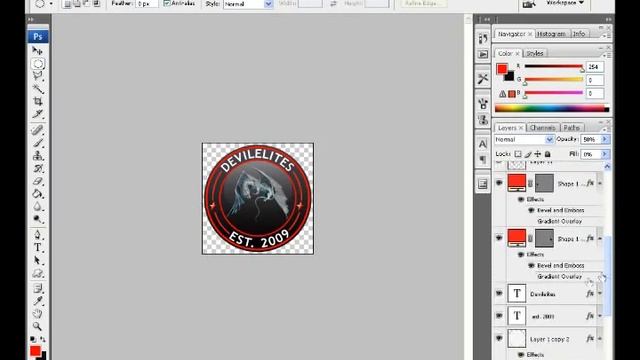Select the Slice tool
This screenshot has height=360, width=640.
(x=38, y=113)
